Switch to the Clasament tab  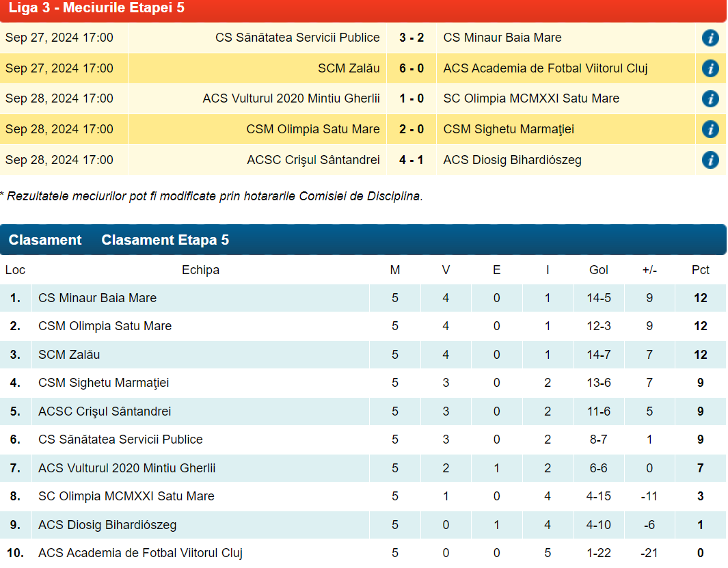(x=45, y=240)
